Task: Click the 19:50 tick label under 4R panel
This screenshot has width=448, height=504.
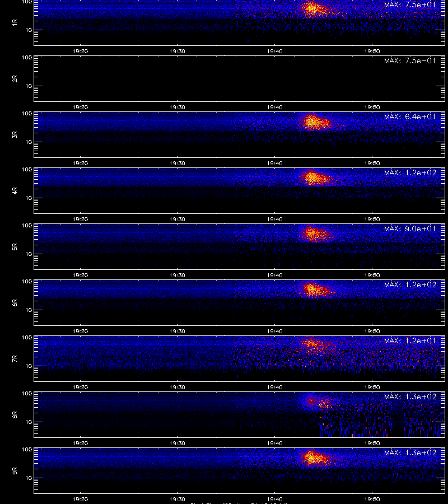Action: [x=372, y=219]
